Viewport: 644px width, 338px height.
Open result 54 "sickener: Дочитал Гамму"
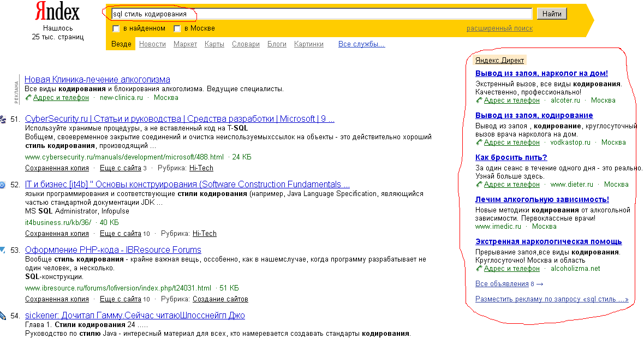135,316
